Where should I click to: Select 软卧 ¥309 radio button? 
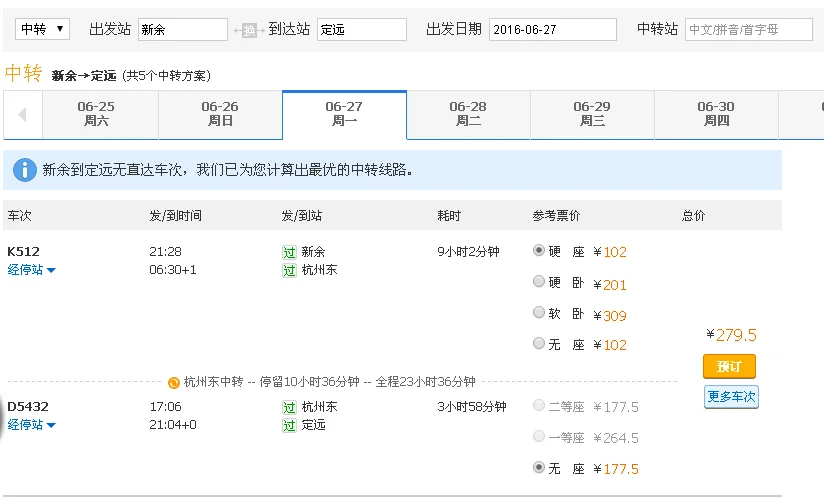pos(539,312)
